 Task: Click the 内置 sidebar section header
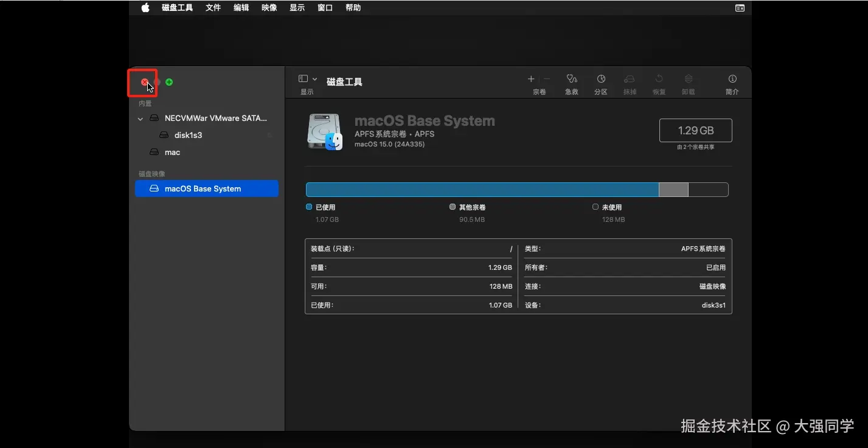(x=145, y=104)
